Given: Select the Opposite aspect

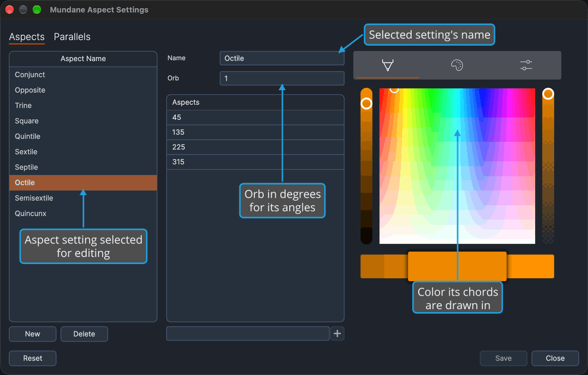Looking at the screenshot, I should coord(83,90).
